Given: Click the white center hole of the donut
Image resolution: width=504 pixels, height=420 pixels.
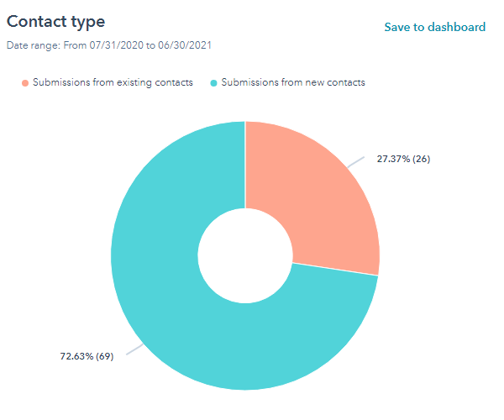Looking at the screenshot, I should [245, 255].
